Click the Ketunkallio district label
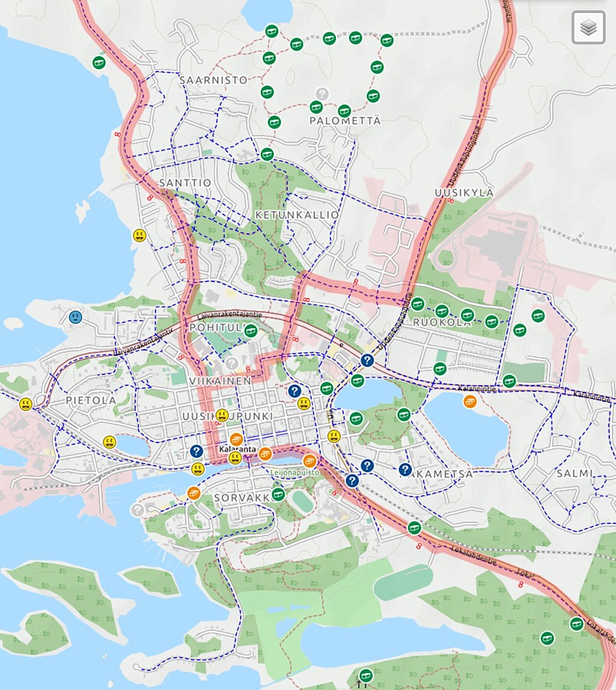This screenshot has width=616, height=690. pyautogui.click(x=296, y=215)
